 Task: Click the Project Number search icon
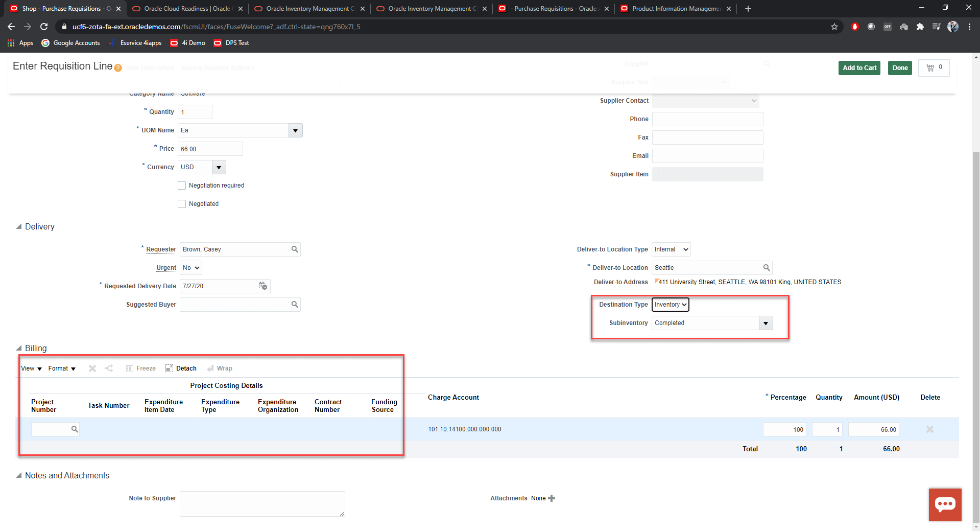coord(75,429)
